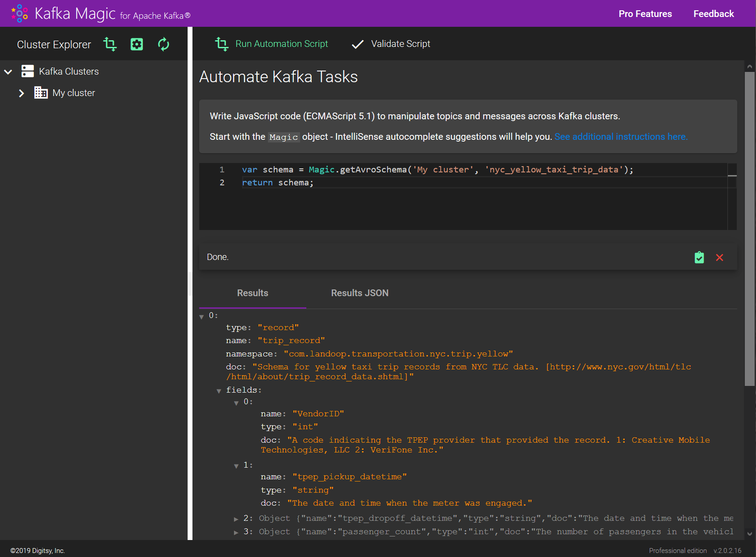Collapse the VendorID field 0 triangle
Viewport: 756px width, 557px height.
(236, 403)
